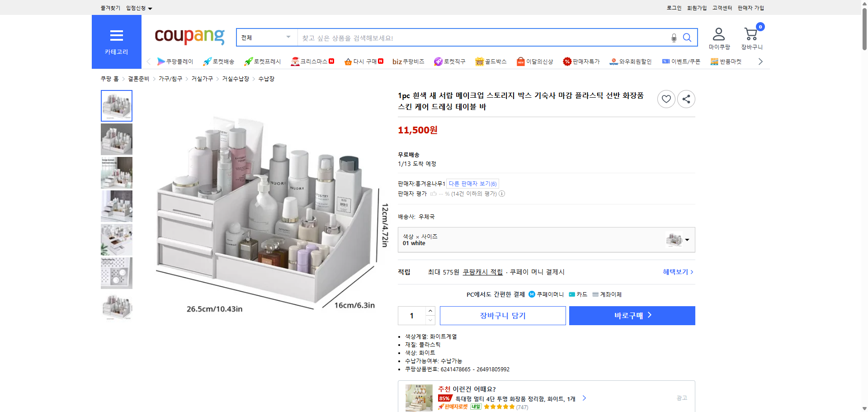The width and height of the screenshot is (868, 412).
Task: Click the 크리스마스 Santa icon in the nav
Action: (296, 61)
